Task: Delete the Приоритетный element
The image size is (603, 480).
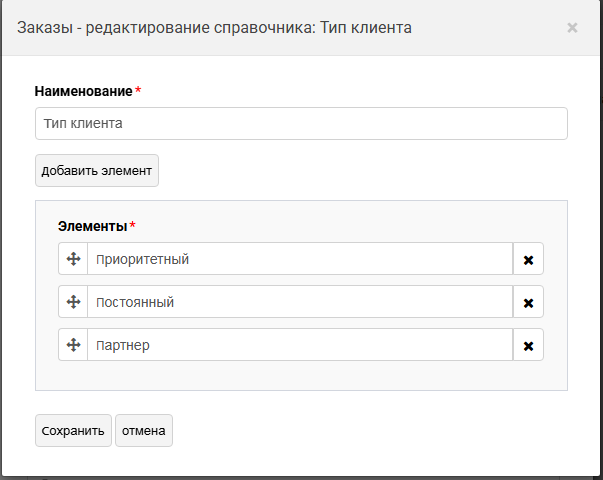Action: point(528,259)
